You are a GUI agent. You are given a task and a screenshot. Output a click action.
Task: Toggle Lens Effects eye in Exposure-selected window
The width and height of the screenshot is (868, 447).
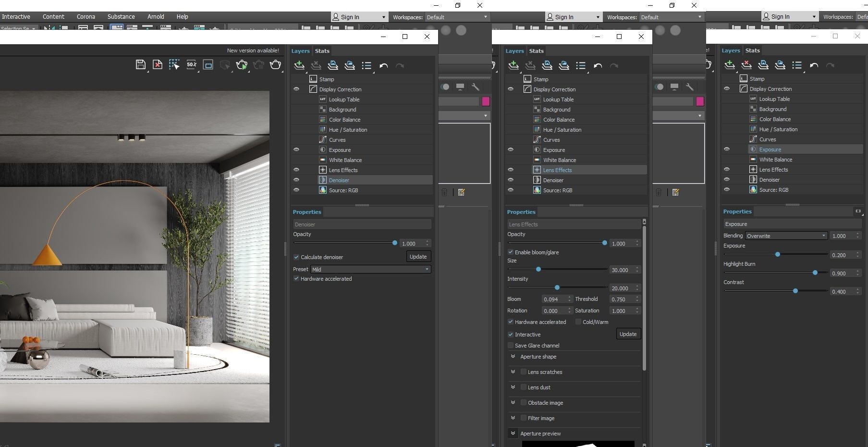coord(727,169)
